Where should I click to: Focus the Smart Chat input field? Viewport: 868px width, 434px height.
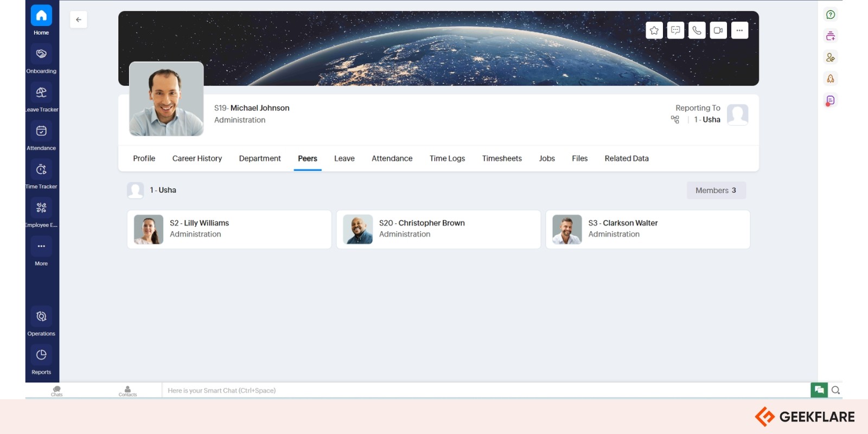pyautogui.click(x=486, y=391)
